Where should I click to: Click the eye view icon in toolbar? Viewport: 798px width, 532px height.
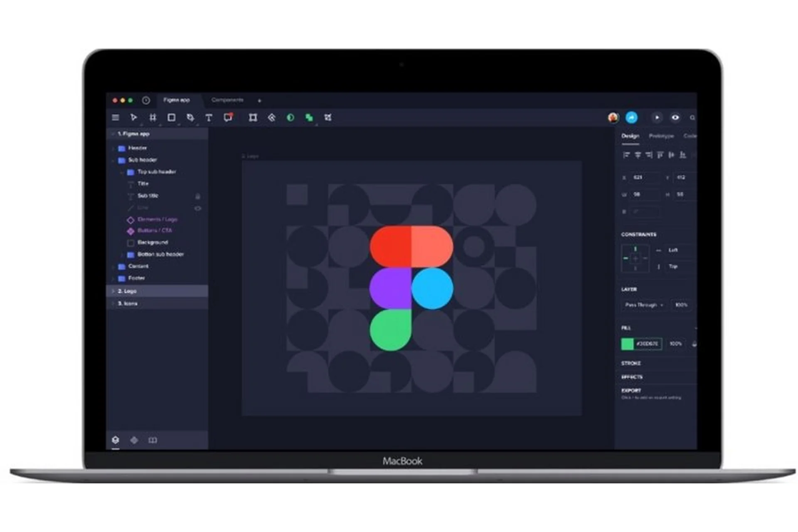click(x=675, y=118)
